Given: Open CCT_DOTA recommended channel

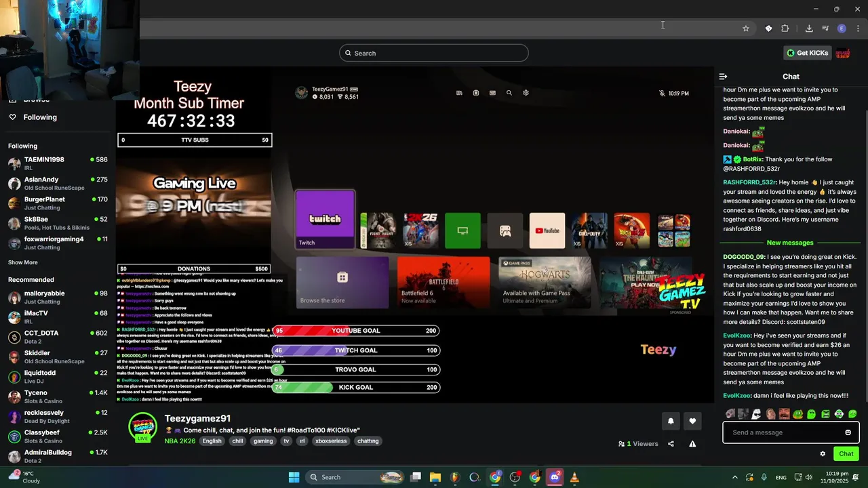Looking at the screenshot, I should 58,337.
